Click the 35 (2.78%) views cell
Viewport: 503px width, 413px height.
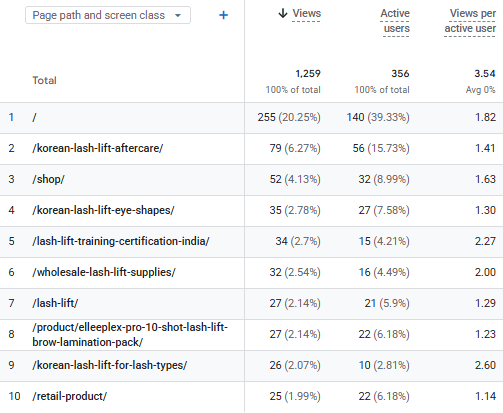(x=295, y=210)
